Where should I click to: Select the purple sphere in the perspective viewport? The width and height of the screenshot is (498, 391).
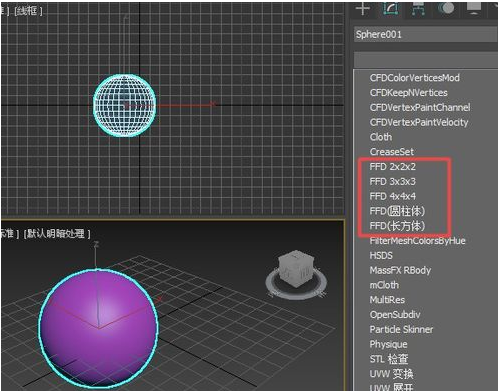tap(98, 329)
